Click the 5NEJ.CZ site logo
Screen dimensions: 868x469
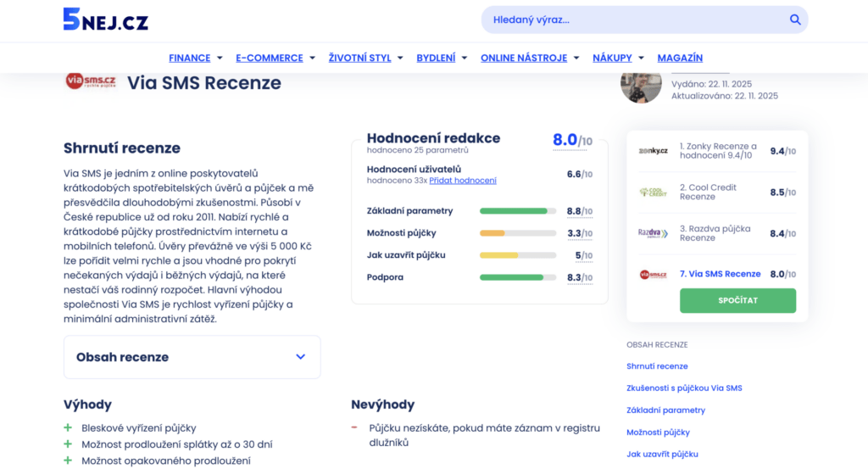click(105, 20)
